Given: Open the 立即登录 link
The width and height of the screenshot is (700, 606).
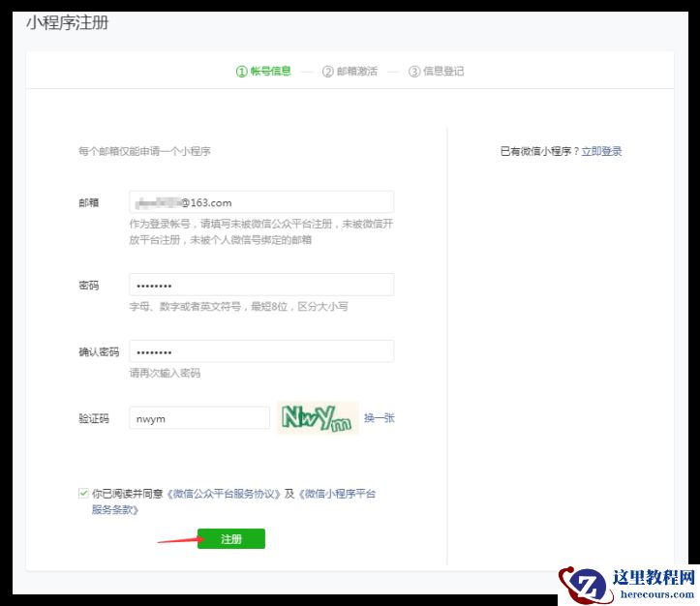Looking at the screenshot, I should (601, 152).
